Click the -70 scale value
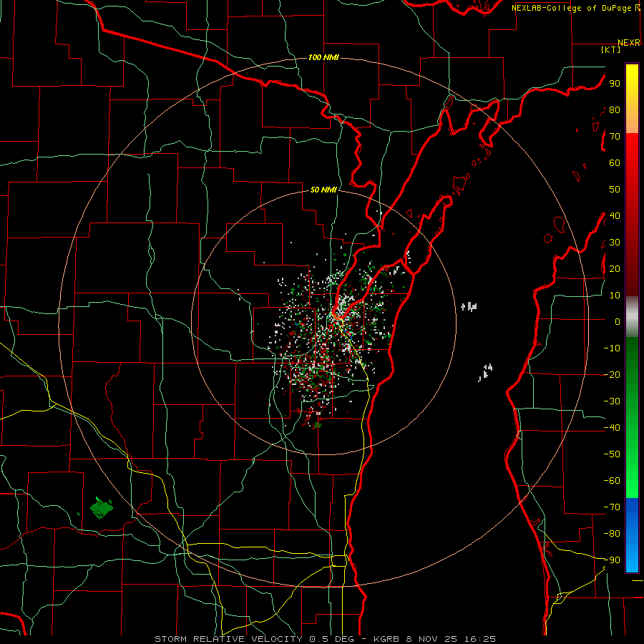The height and width of the screenshot is (644, 644). pos(612,507)
